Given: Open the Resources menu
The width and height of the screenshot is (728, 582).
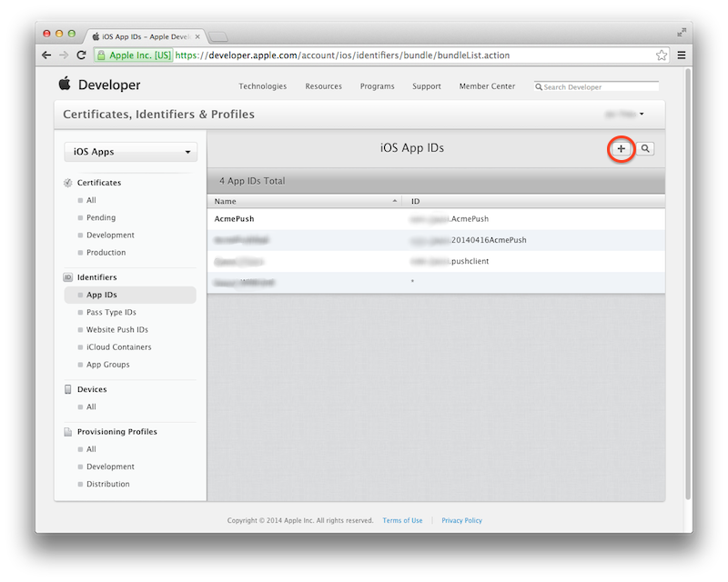Looking at the screenshot, I should pyautogui.click(x=324, y=85).
